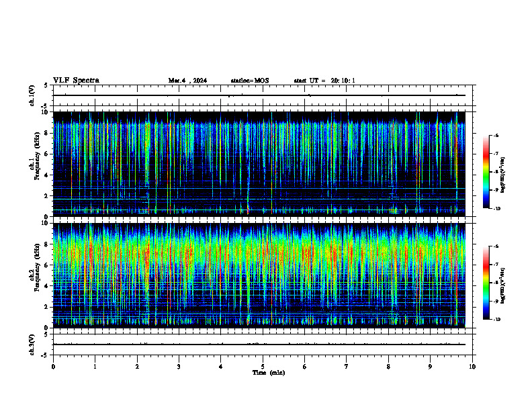Click inside the ch.1 spectrogram panel

point(259,164)
